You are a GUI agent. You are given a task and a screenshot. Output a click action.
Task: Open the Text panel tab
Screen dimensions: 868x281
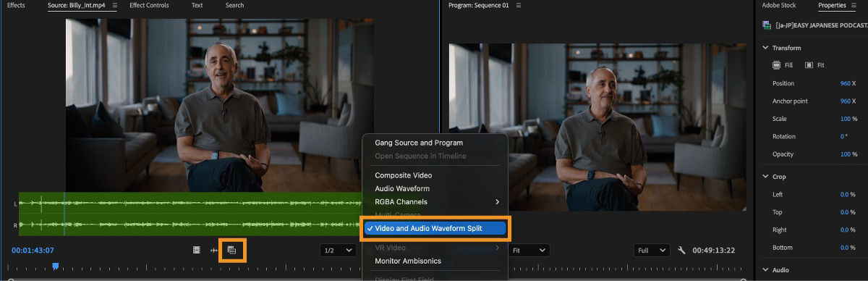point(197,6)
